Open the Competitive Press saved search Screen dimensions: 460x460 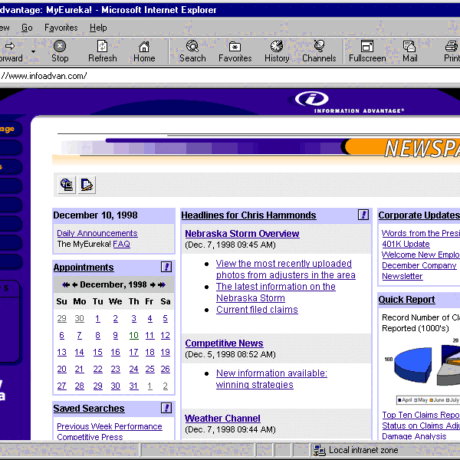[90, 437]
